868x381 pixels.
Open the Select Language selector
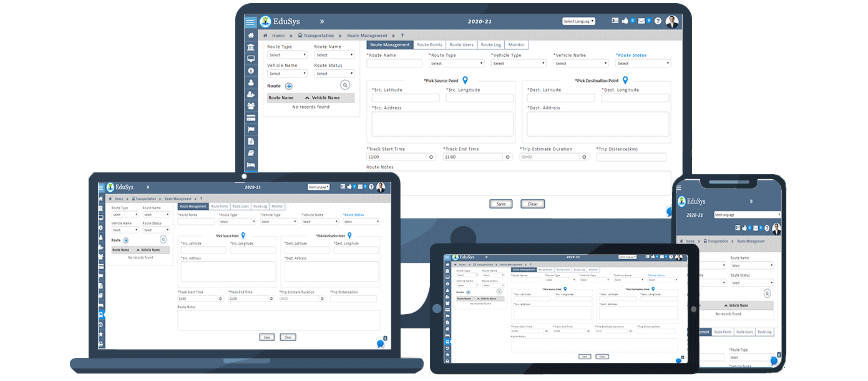pos(578,21)
